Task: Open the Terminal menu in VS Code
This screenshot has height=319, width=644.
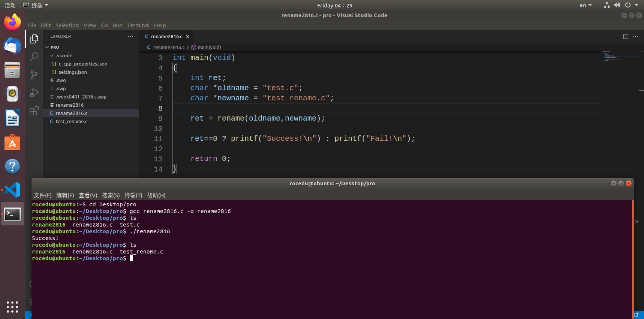Action: pos(138,25)
